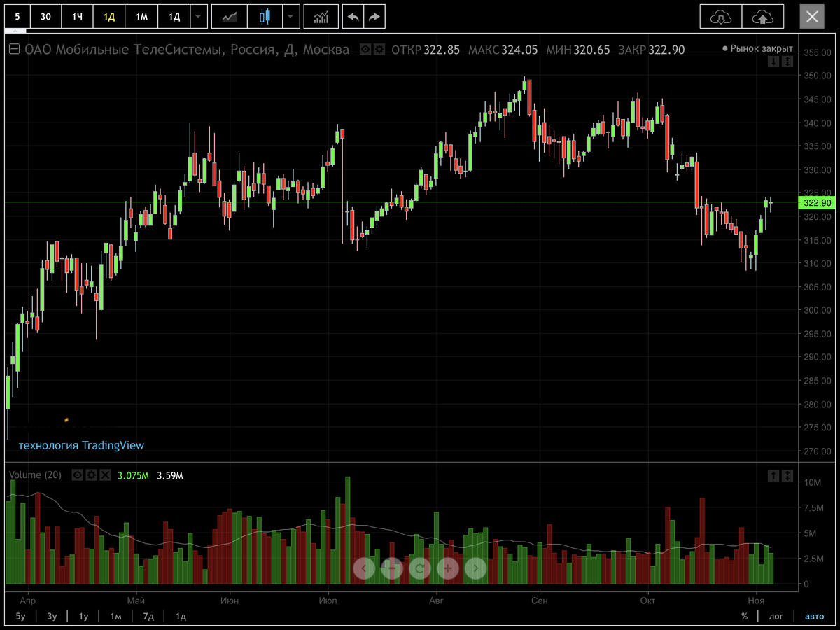Select the highlighted yellow 1Д interval
The image size is (840, 630).
point(109,17)
